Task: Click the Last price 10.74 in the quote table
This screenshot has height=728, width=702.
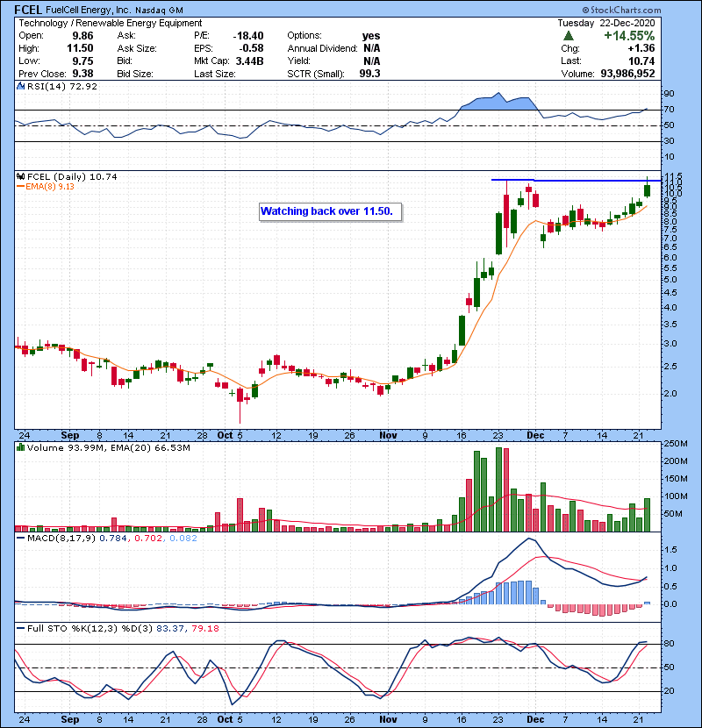Action: pos(641,61)
